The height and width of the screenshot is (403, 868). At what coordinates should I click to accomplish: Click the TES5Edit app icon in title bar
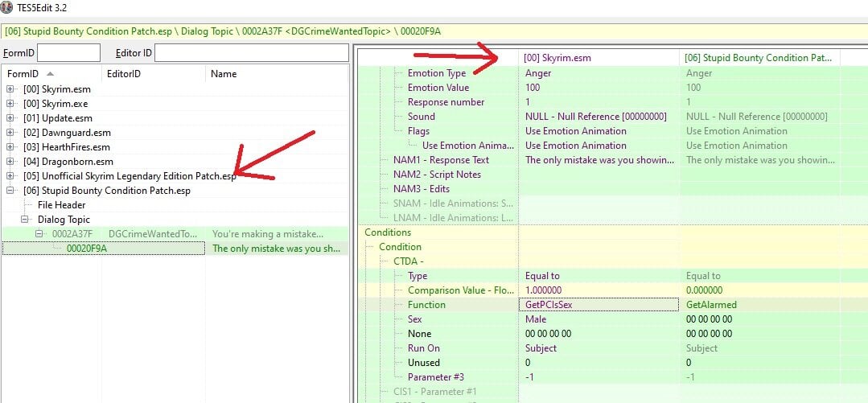click(x=6, y=8)
